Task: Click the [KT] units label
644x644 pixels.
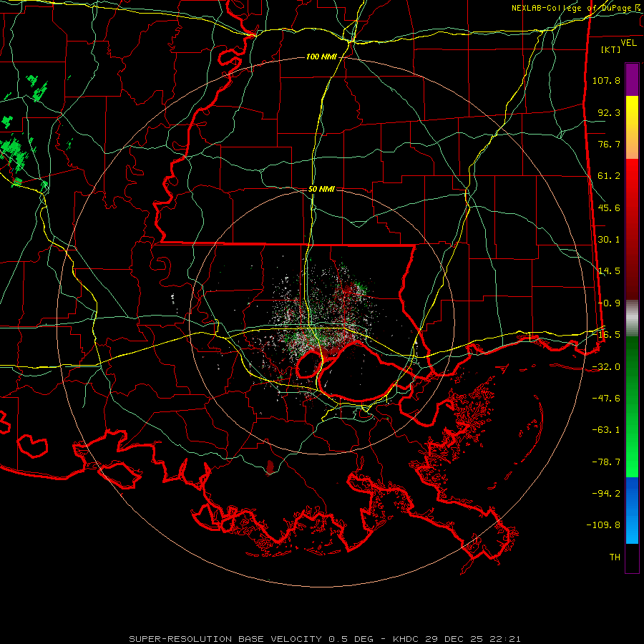Action: pos(611,49)
